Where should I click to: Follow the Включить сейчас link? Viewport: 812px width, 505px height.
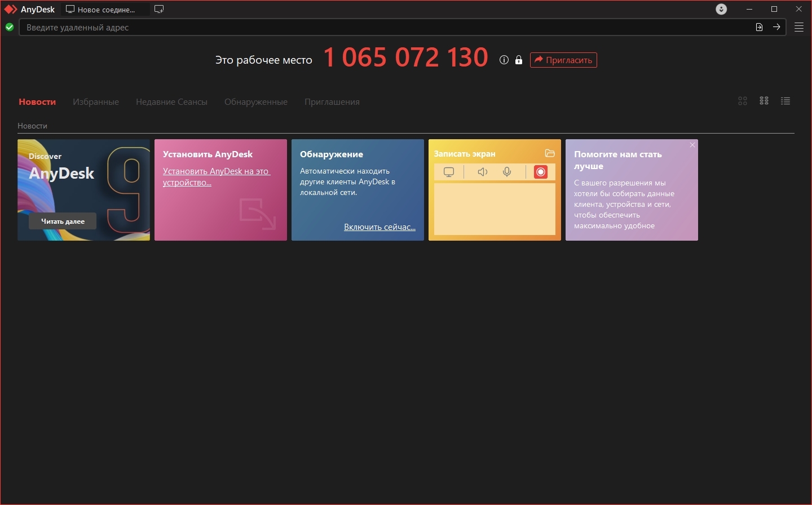379,227
